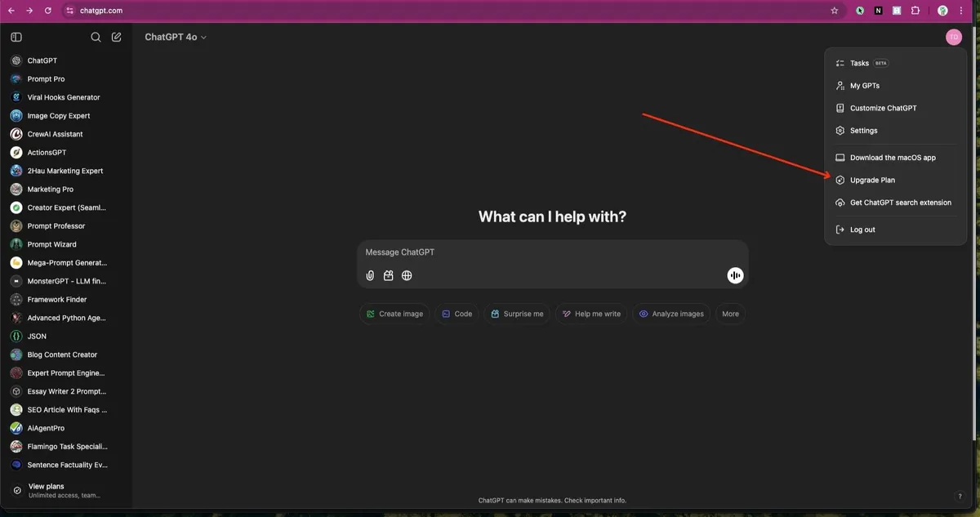Click the Create image suggestion button
Image resolution: width=980 pixels, height=517 pixels.
(x=394, y=314)
